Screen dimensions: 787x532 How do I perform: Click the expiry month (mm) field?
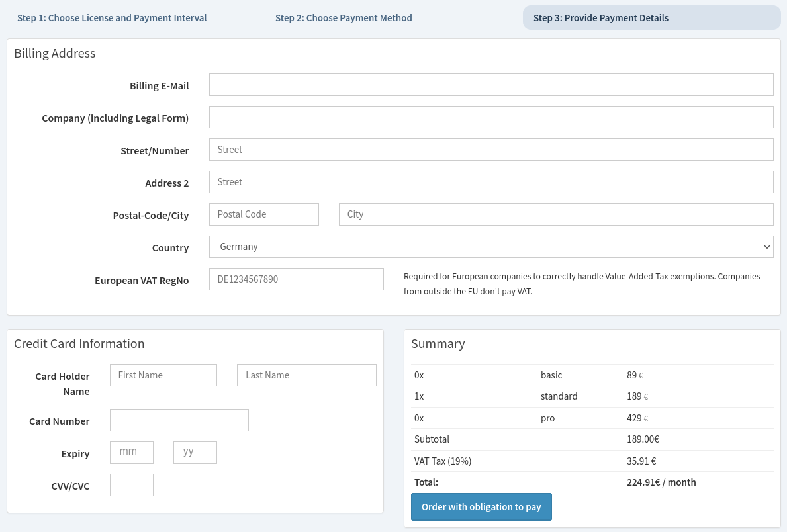click(132, 453)
